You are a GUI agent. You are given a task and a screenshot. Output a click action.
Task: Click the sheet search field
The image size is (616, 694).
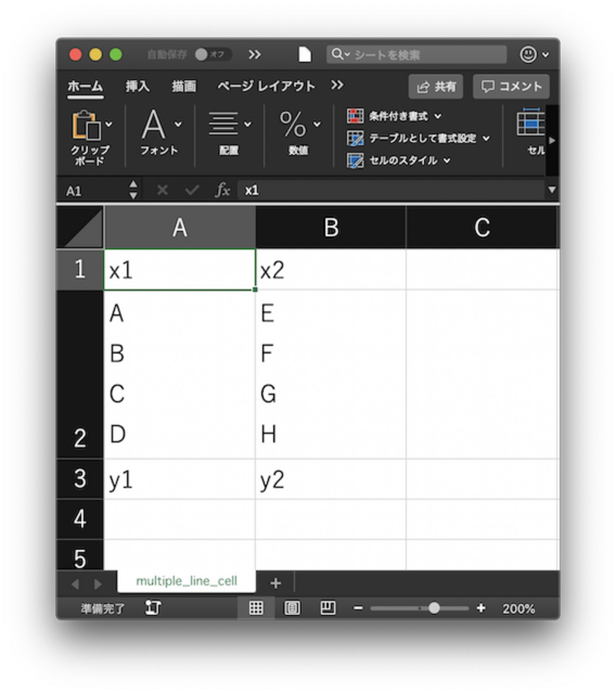[x=416, y=54]
